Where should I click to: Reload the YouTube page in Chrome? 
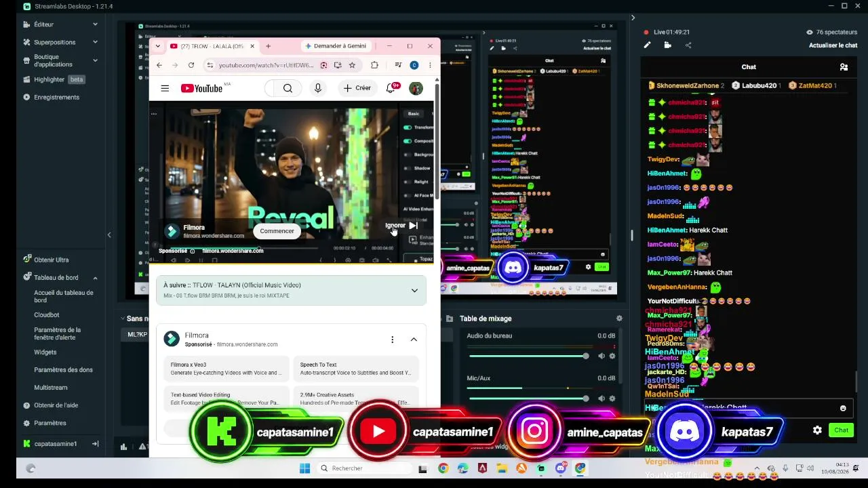(191, 65)
